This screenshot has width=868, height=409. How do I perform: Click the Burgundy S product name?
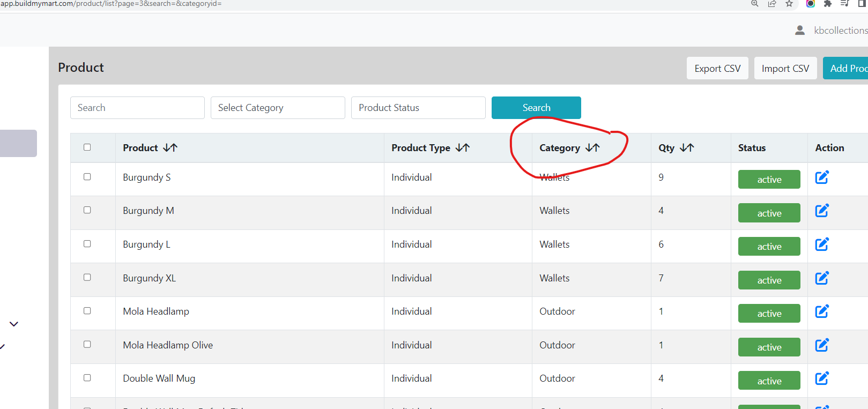click(x=147, y=177)
